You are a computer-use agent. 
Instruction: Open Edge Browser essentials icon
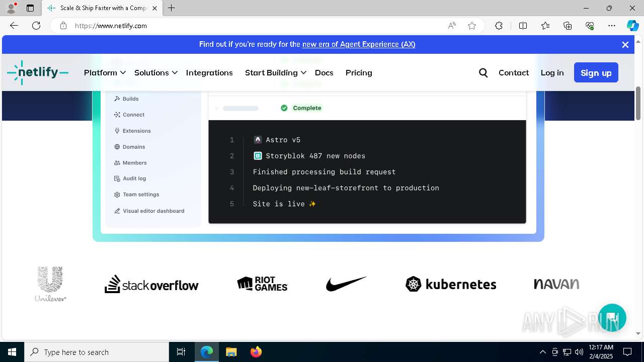point(590,26)
